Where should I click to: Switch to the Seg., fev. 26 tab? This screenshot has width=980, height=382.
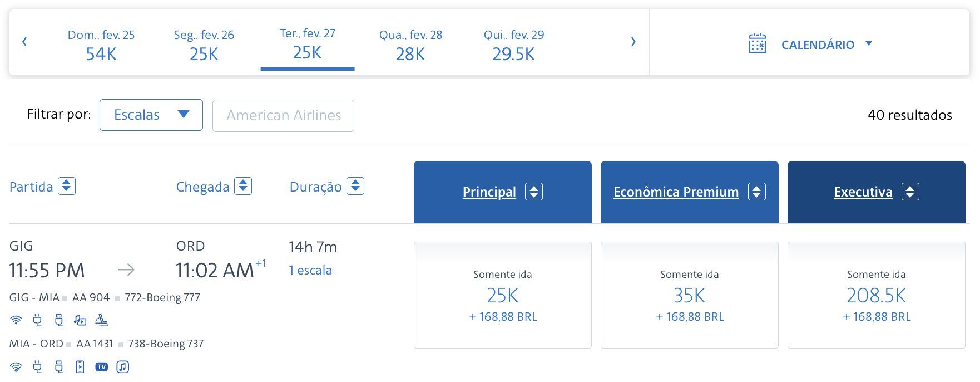pyautogui.click(x=204, y=45)
